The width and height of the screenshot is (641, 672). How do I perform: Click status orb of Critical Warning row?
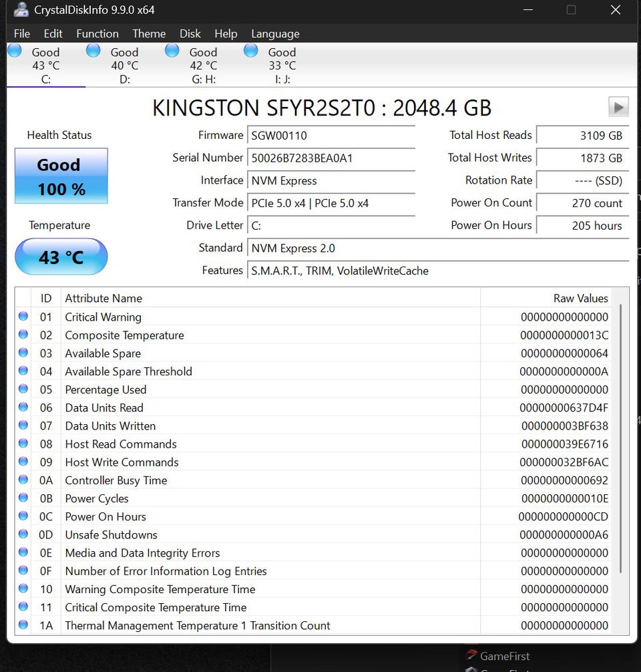click(x=23, y=316)
